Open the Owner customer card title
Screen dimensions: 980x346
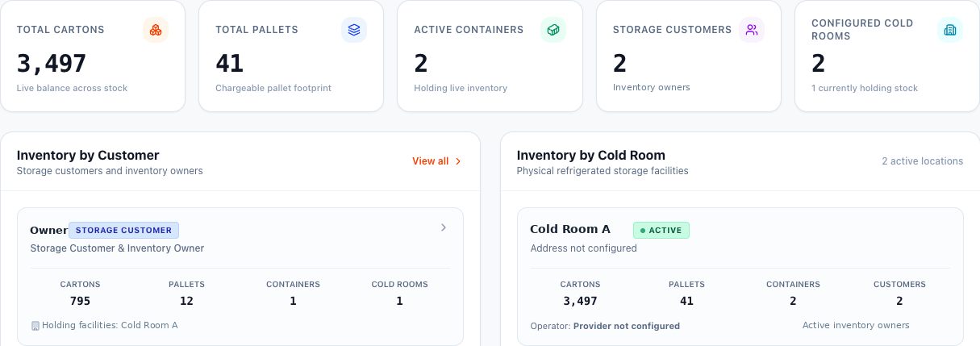(x=48, y=231)
